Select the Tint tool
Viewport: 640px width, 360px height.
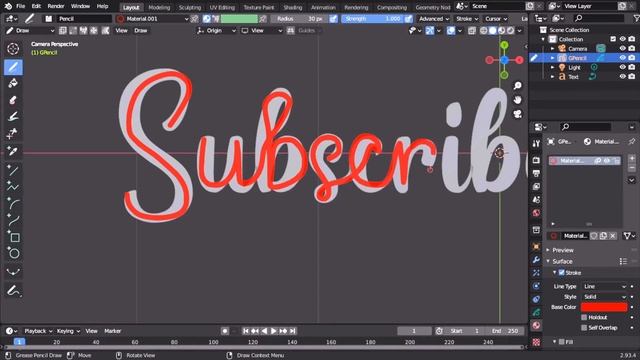pyautogui.click(x=13, y=117)
